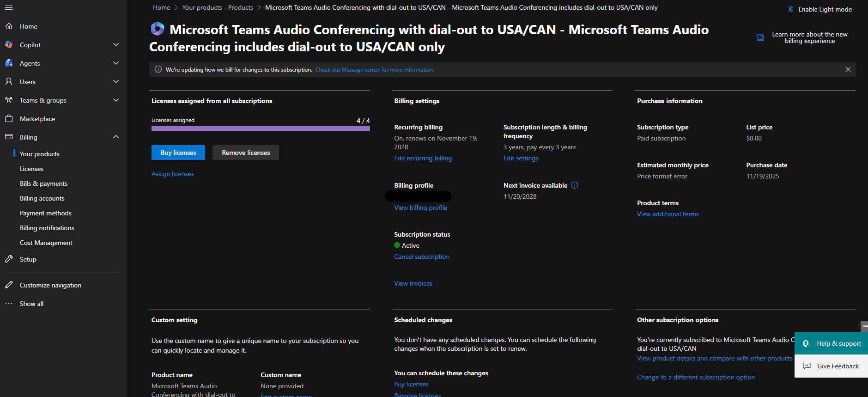Click the '11/20/2028' invoice date
Screen dimensions: 868x397
[x=520, y=196]
